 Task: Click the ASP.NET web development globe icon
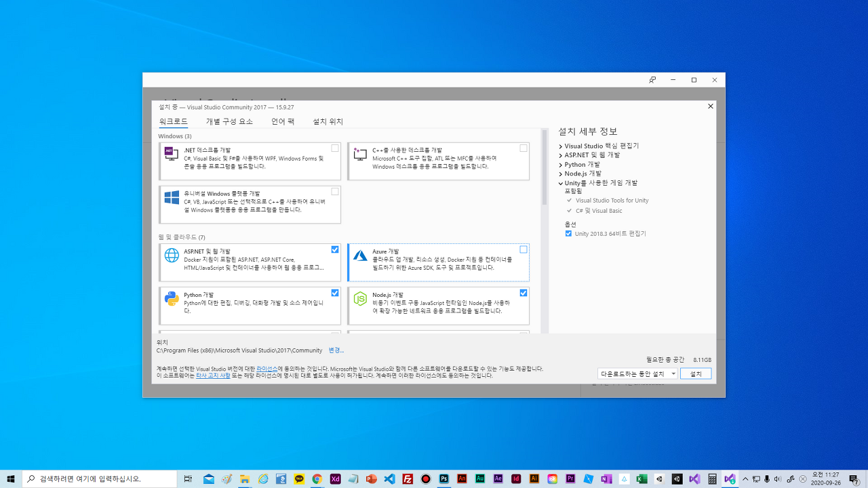coord(172,255)
